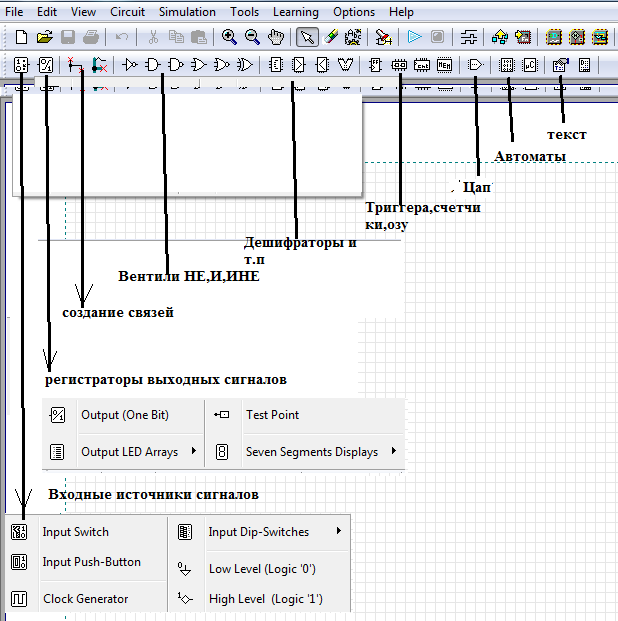Viewport: 618px width, 621px height.
Task: Pick the NOT gate (inverter) icon
Action: (x=129, y=65)
